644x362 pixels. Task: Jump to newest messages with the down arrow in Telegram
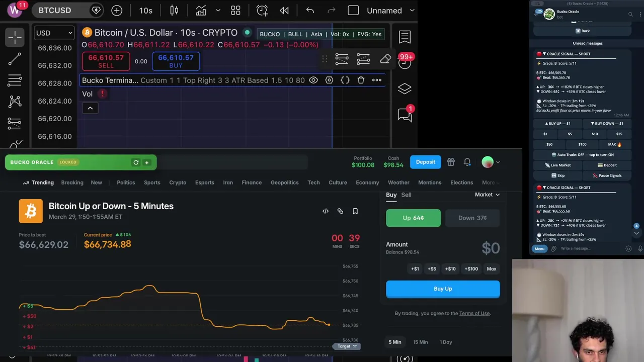(x=636, y=233)
